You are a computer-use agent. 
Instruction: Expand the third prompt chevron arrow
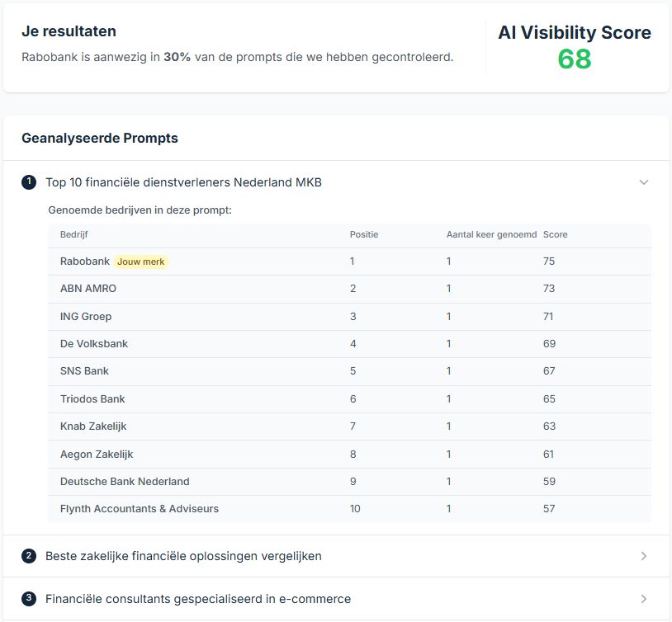pos(644,599)
